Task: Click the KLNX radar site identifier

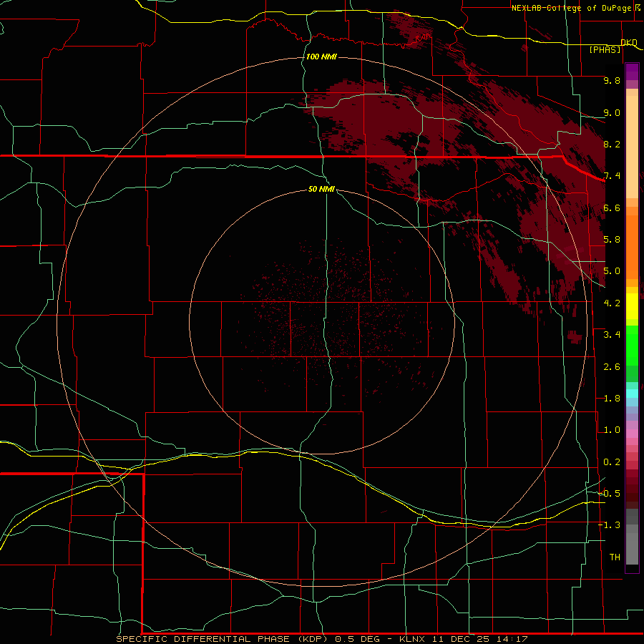Action: click(x=412, y=639)
